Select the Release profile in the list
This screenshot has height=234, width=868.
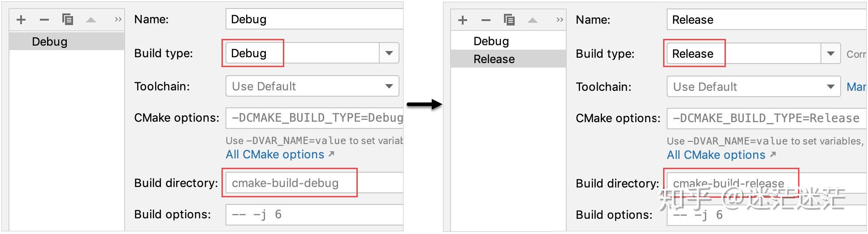(508, 59)
